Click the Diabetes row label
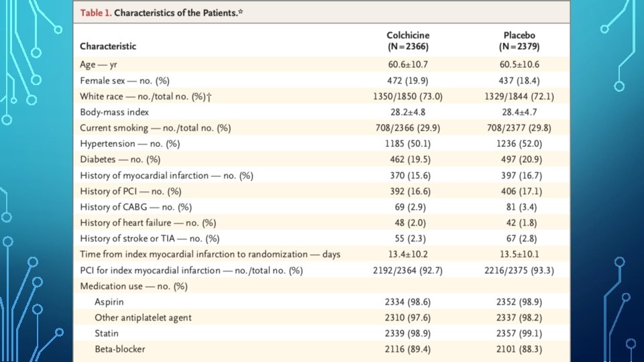644x362 pixels. 120,160
